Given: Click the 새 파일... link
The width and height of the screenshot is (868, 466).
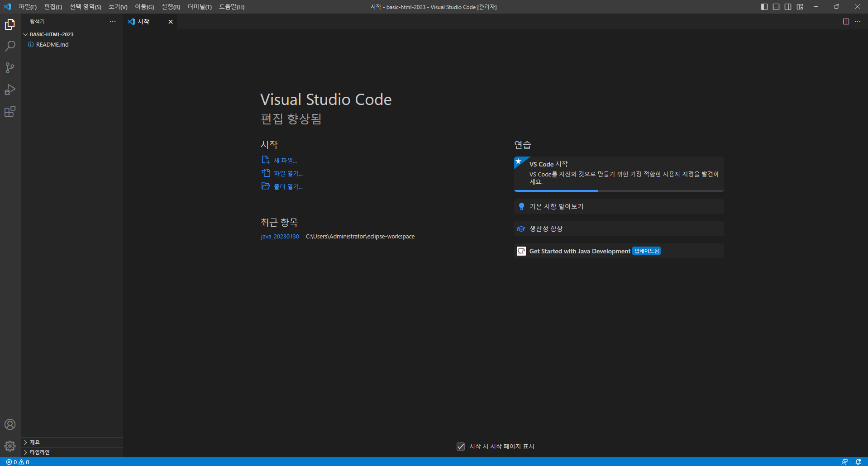Looking at the screenshot, I should [x=286, y=161].
